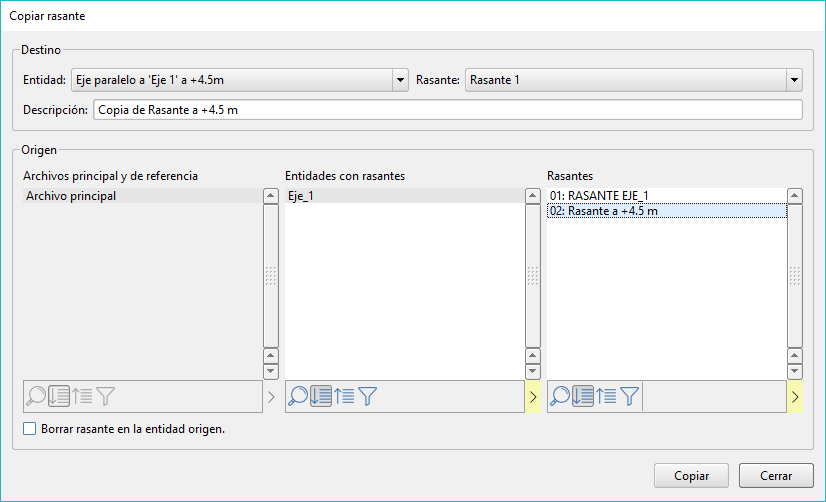
Task: Click the Cerrar button
Action: pyautogui.click(x=775, y=476)
